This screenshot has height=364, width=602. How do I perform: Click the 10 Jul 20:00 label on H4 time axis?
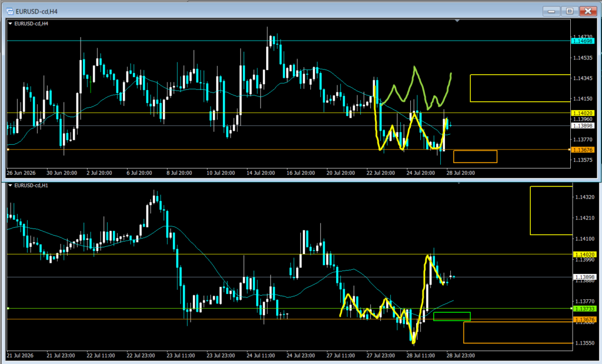click(221, 173)
